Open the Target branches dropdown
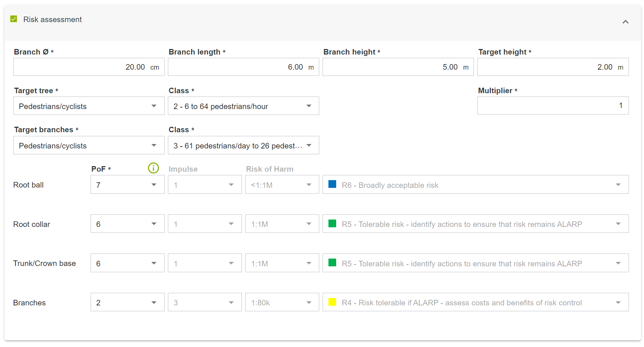Screen dimensions: 644x347 click(x=89, y=146)
